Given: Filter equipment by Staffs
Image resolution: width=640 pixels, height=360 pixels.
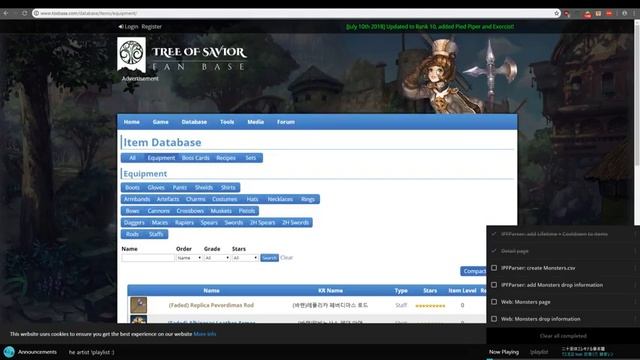Looking at the screenshot, I should (156, 234).
